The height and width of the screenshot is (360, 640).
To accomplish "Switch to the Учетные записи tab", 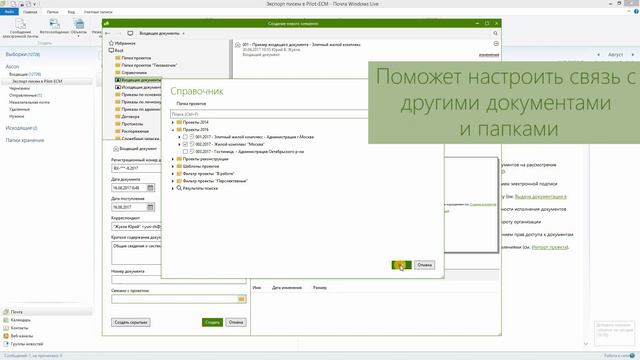I will click(98, 12).
